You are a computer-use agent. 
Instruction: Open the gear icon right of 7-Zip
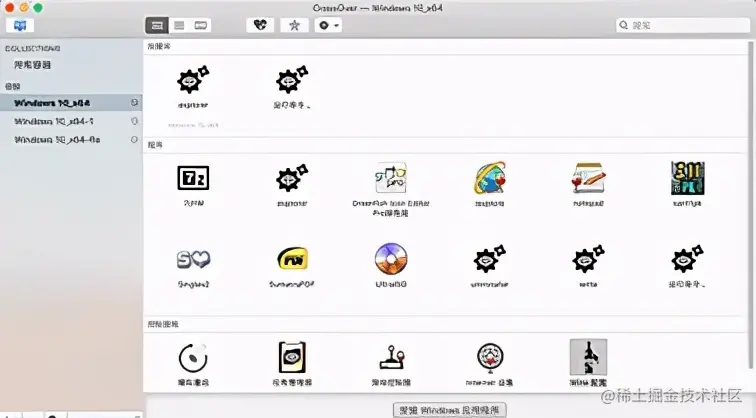292,178
